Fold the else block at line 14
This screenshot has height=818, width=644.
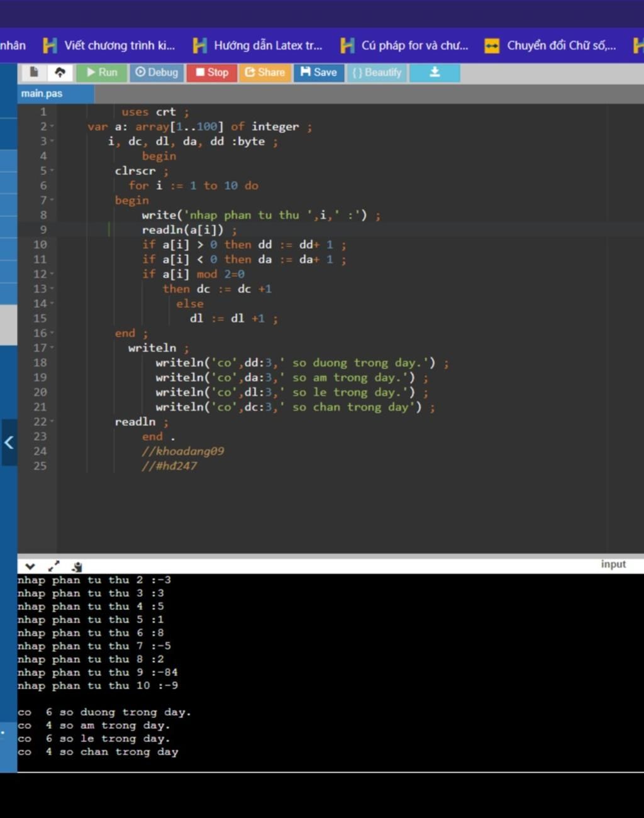[x=52, y=304]
